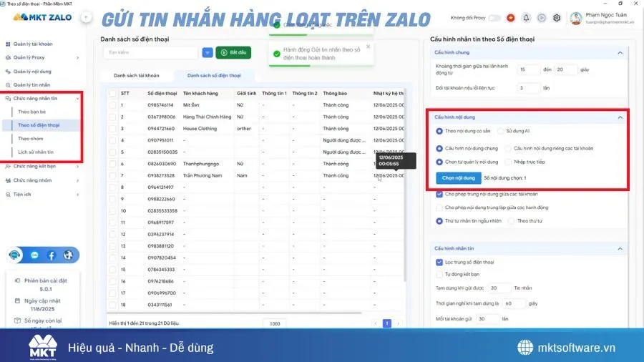Screen dimensions: 644x362
Task: Click the Tạm dừng khi gửi được field
Action: (x=500, y=288)
